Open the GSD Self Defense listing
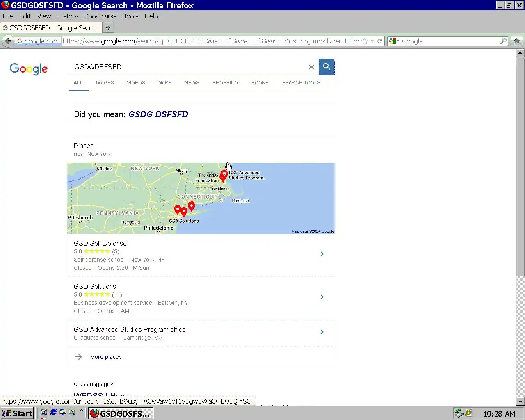Screen dimensions: 525x420 pos(201,255)
